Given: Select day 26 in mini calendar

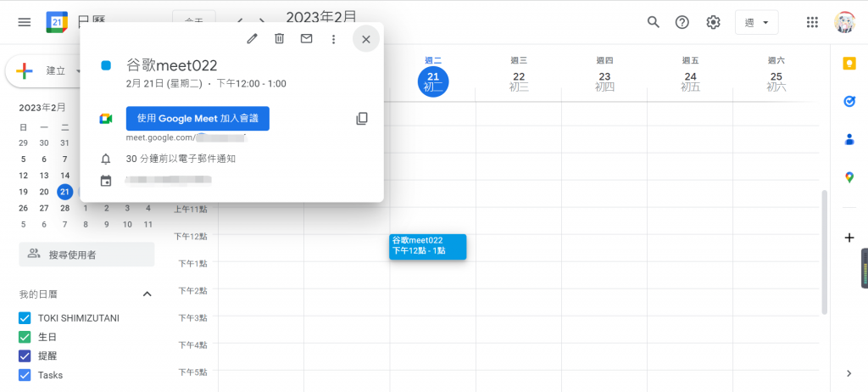Looking at the screenshot, I should (23, 208).
